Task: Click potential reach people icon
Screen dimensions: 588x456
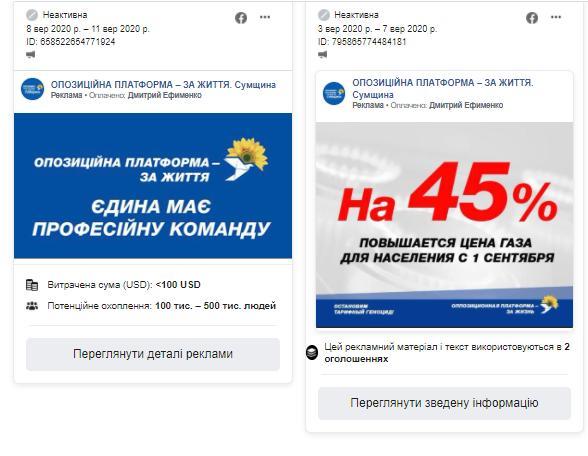Action: tap(32, 306)
